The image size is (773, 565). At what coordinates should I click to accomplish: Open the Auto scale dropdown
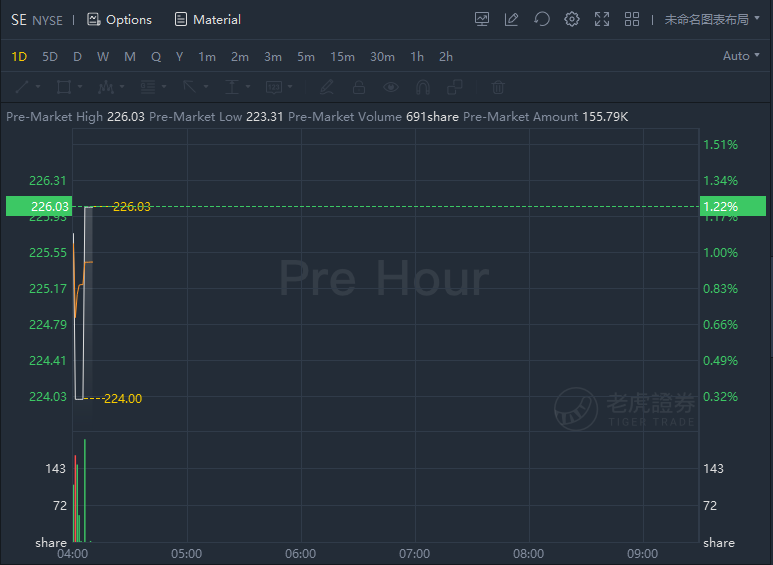[x=741, y=56]
